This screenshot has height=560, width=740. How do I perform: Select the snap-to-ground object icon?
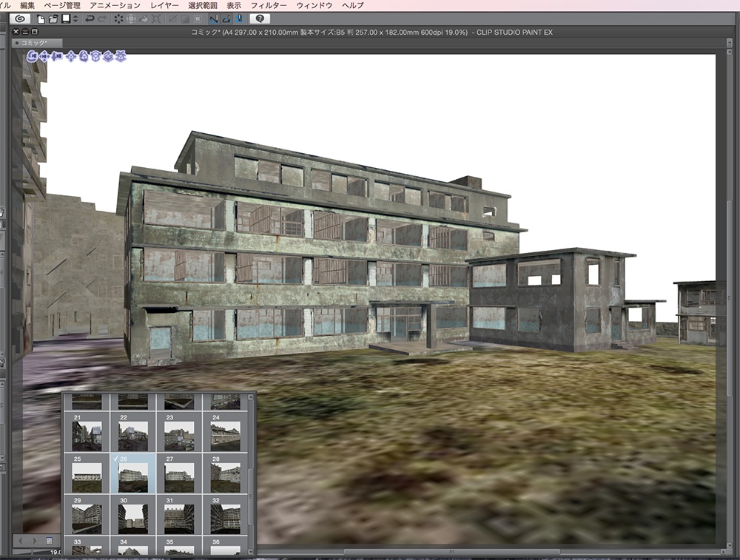click(x=121, y=57)
